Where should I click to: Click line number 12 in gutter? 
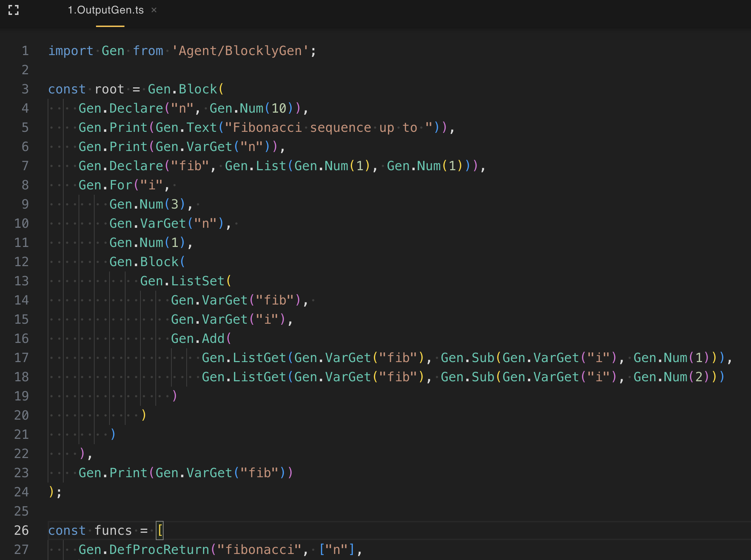[21, 262]
